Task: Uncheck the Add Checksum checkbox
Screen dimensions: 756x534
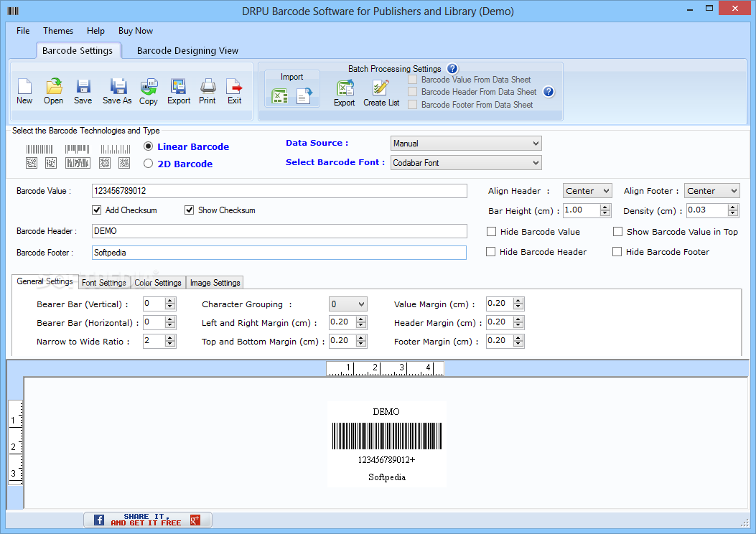Action: 97,210
